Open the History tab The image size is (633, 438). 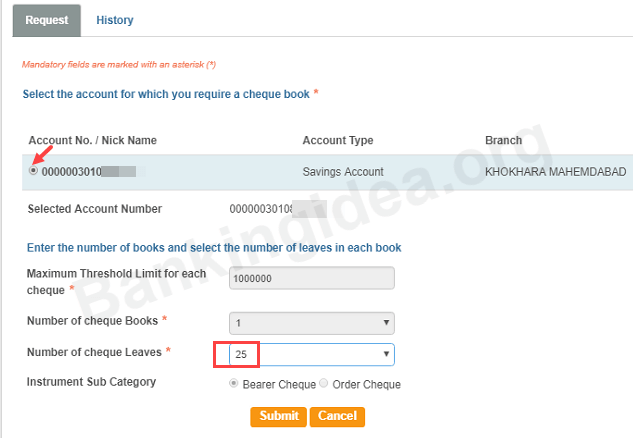click(x=115, y=20)
